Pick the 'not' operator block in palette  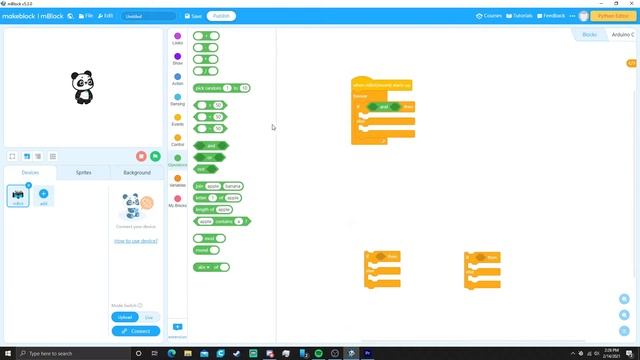pos(205,169)
